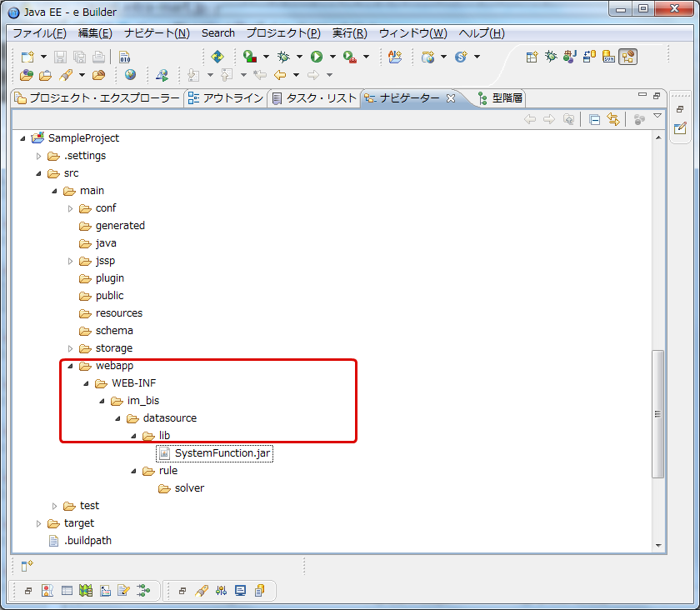Viewport: 700px width, 610px height.
Task: Expand the .settings folder
Action: click(39, 156)
